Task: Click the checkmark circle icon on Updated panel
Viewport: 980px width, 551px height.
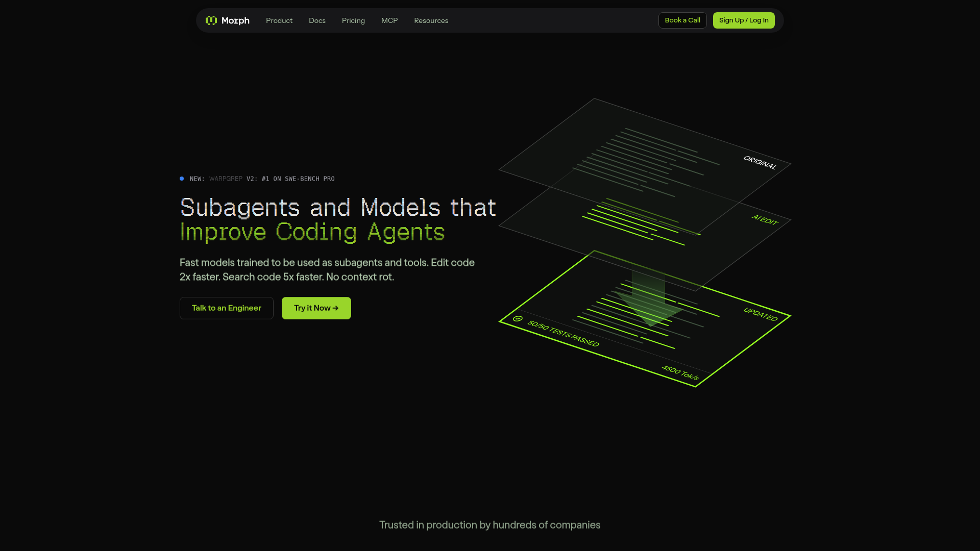Action: pos(518,319)
